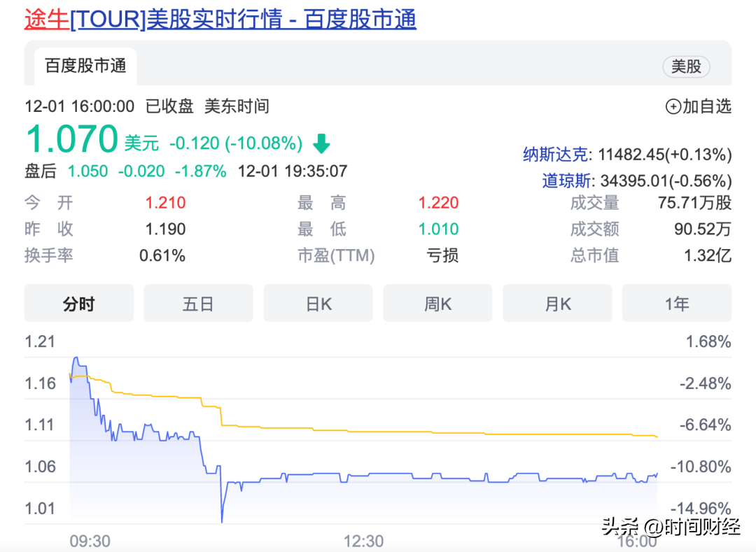Image resolution: width=756 pixels, height=552 pixels.
Task: Click the after-hours price 1.050
Action: 87,171
